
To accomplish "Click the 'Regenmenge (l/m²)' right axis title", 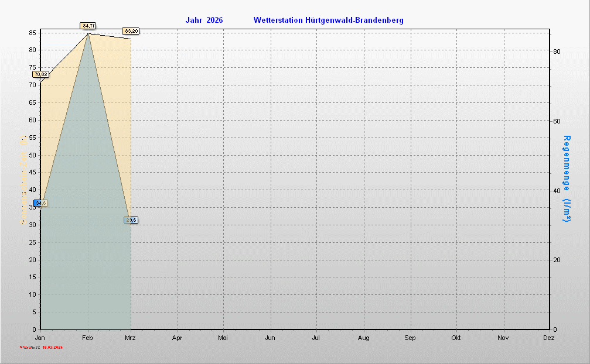I will (x=567, y=179).
